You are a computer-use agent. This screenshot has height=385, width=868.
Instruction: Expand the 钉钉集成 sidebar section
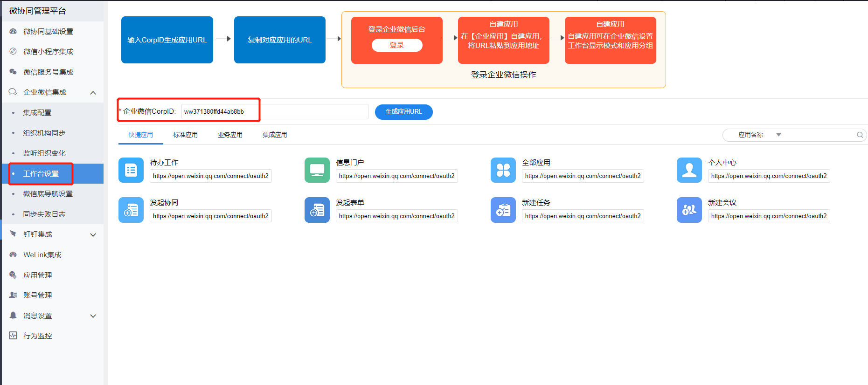[93, 234]
